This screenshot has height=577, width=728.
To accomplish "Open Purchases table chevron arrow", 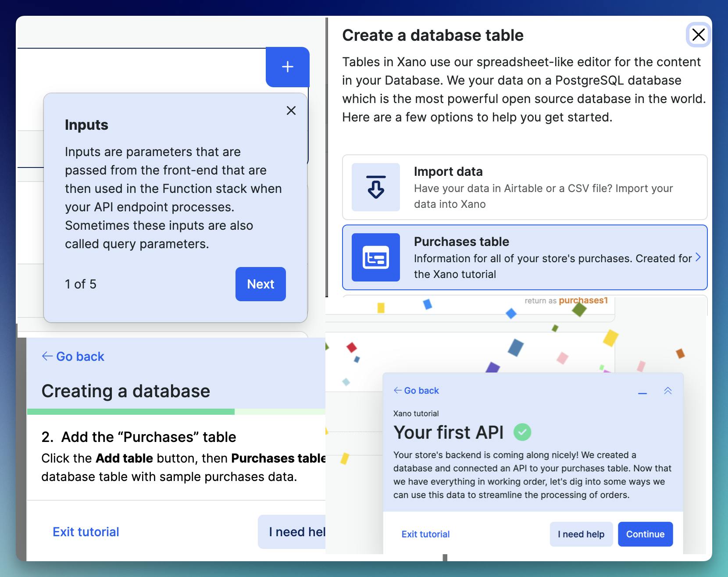I will (698, 257).
